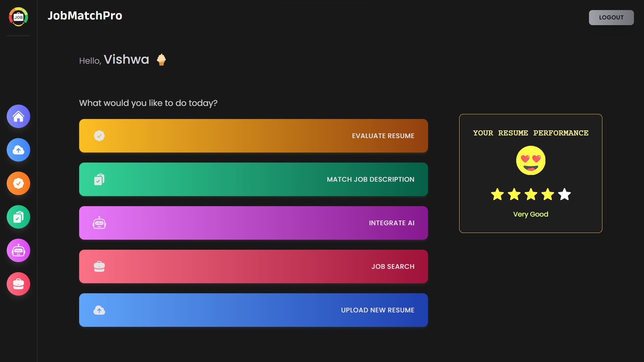
Task: Click the JobMatchPro logo icon
Action: [x=18, y=17]
